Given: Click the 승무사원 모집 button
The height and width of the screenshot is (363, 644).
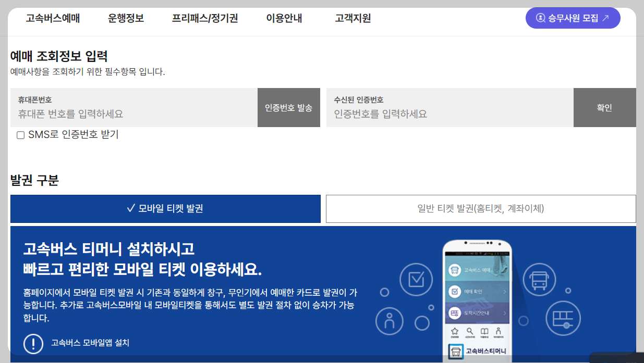Looking at the screenshot, I should tap(573, 18).
